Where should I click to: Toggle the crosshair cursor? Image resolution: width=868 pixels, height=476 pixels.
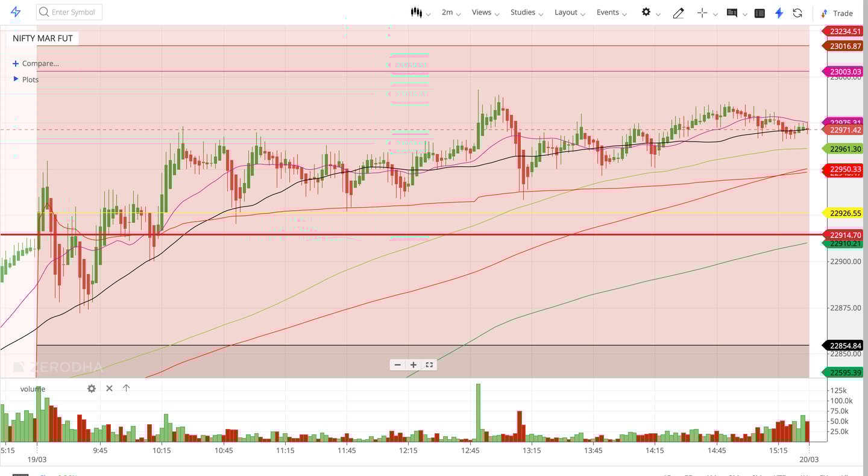click(702, 13)
